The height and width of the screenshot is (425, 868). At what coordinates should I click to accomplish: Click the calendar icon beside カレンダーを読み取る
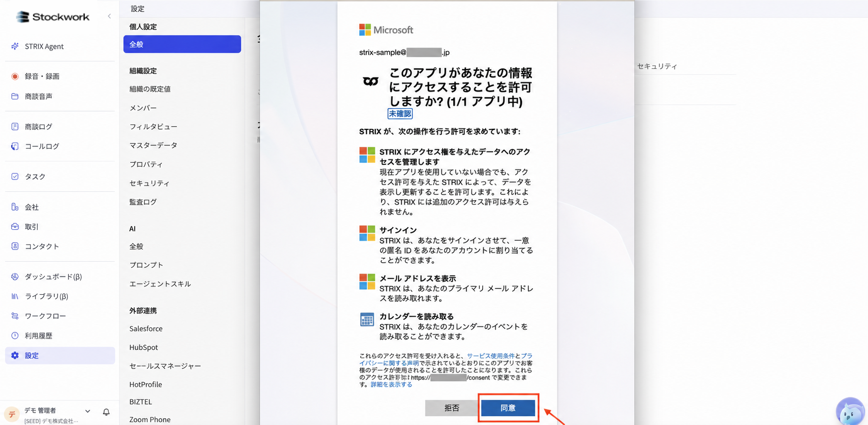(367, 320)
